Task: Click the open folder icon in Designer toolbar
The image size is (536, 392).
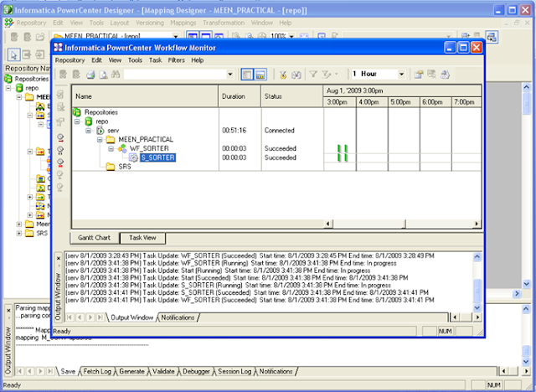Action: click(40, 37)
